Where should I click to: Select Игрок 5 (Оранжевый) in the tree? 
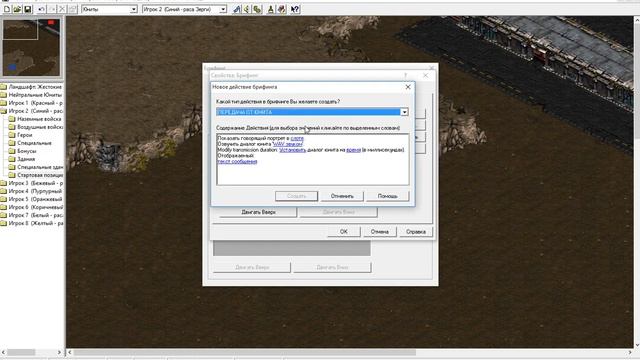pos(36,199)
